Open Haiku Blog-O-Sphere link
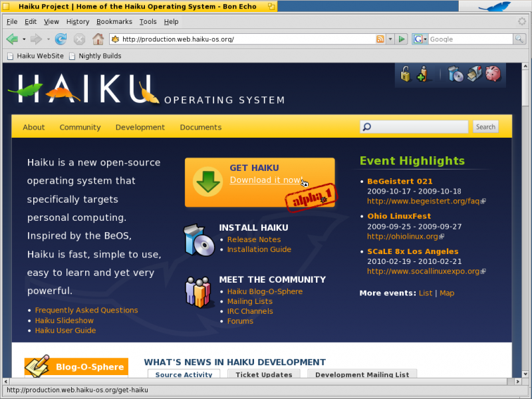The height and width of the screenshot is (399, 532). (x=265, y=291)
